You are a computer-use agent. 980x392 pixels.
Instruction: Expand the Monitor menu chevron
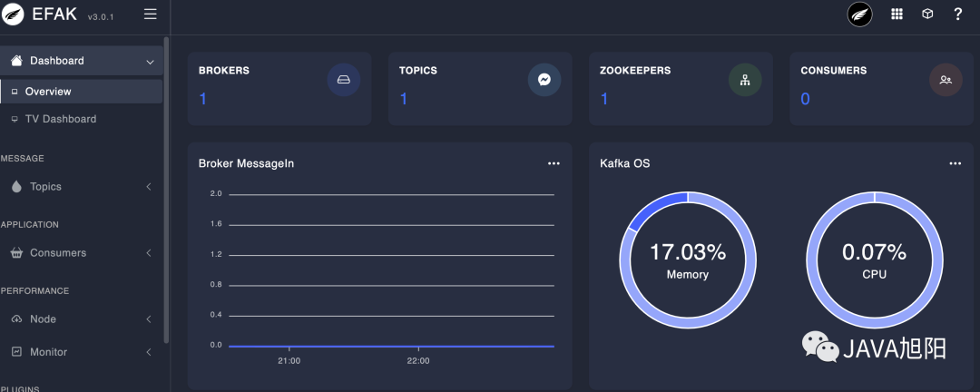pos(149,352)
